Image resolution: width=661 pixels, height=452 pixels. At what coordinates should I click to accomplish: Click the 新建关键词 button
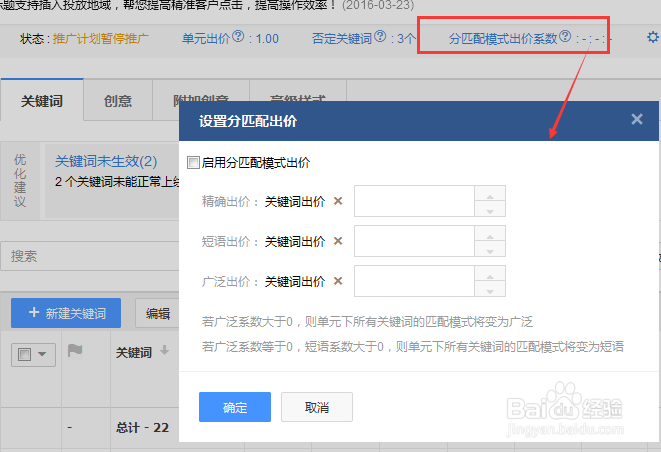[66, 313]
